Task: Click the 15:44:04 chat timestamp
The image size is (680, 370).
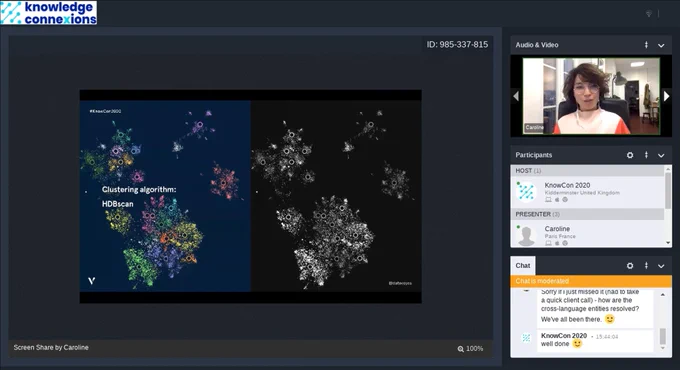Action: click(x=607, y=337)
